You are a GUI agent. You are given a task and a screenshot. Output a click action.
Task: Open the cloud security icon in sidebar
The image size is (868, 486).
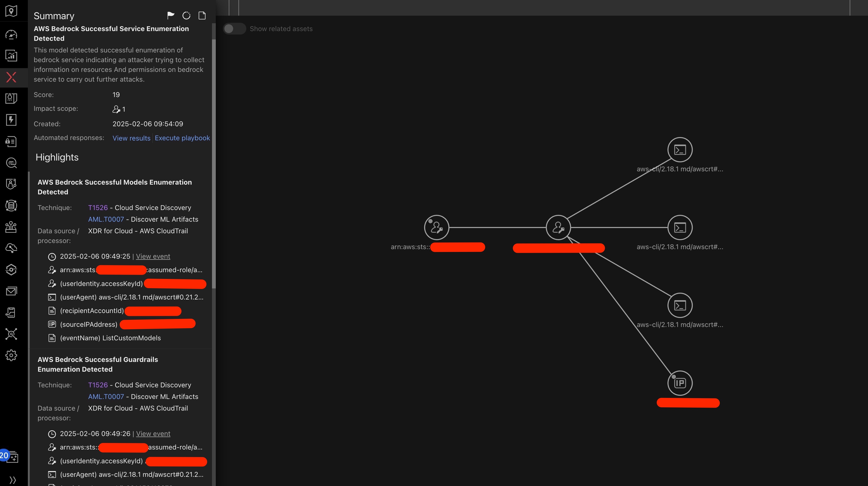[x=11, y=248]
